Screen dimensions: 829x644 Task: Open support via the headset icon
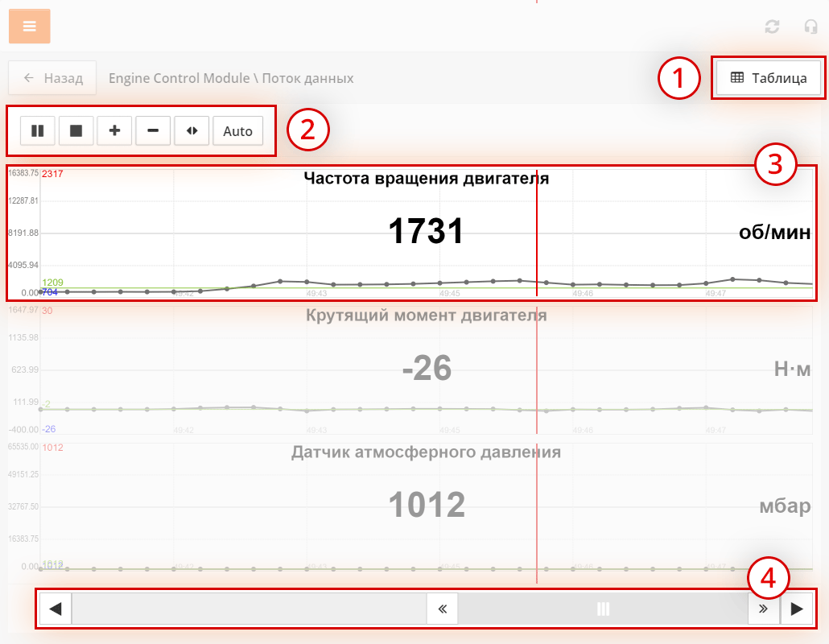(x=810, y=27)
